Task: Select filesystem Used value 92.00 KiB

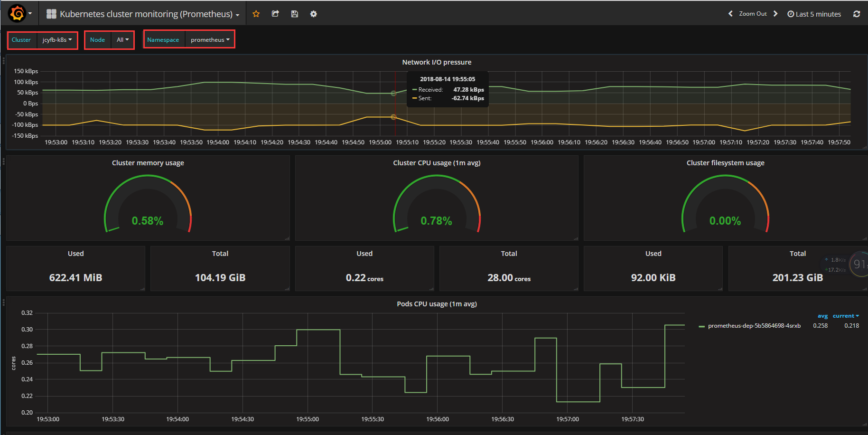Action: pyautogui.click(x=653, y=277)
